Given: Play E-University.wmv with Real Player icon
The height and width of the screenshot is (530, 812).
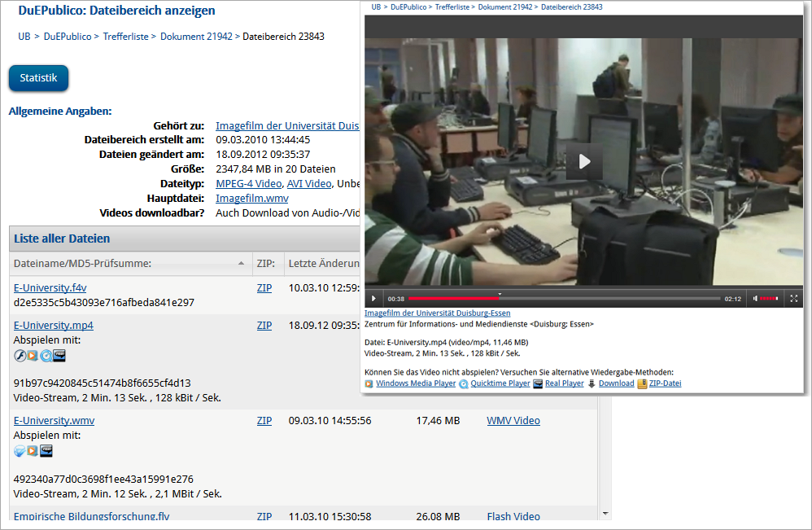Looking at the screenshot, I should click(x=46, y=451).
